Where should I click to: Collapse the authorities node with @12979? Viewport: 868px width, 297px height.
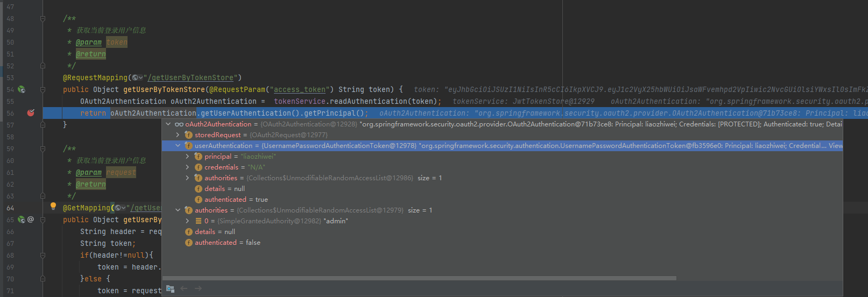[x=178, y=210]
